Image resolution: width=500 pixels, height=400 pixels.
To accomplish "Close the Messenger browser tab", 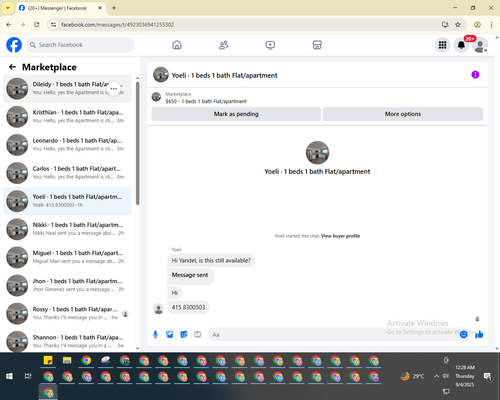I will pos(100,8).
